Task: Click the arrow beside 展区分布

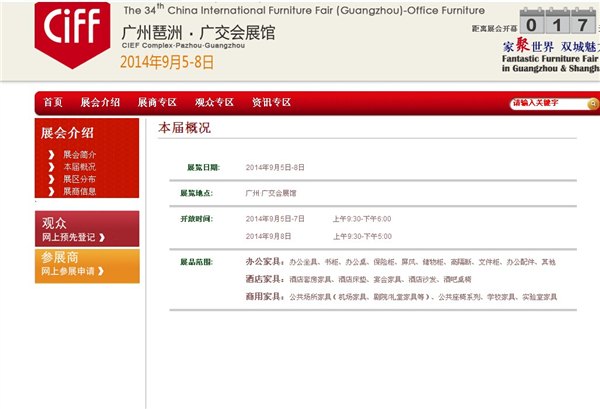Action: pos(52,179)
